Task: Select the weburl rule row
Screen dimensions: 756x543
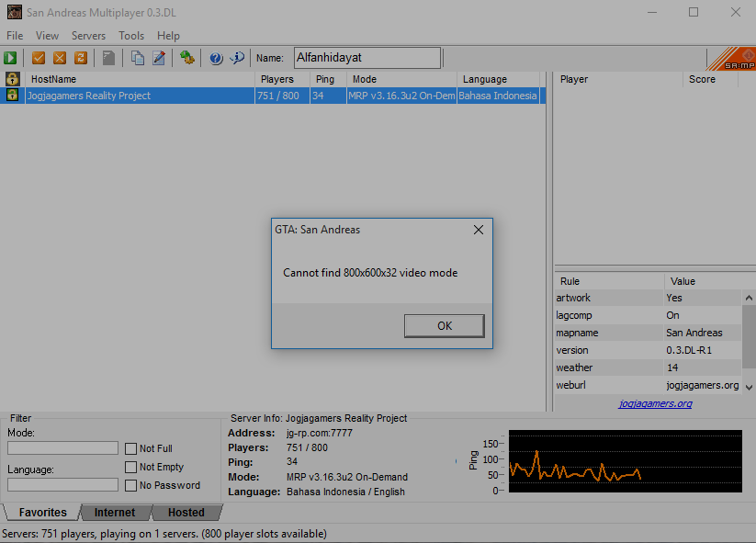Action: click(648, 385)
